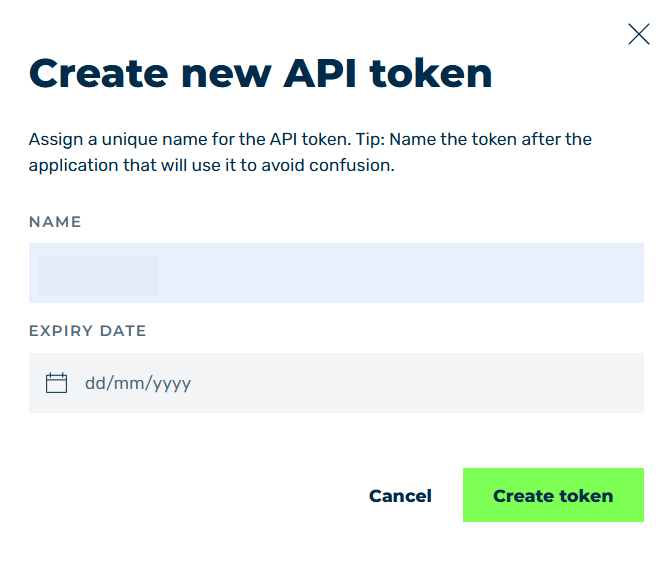The height and width of the screenshot is (562, 672).
Task: Open the calendar picker icon
Action: (x=57, y=383)
